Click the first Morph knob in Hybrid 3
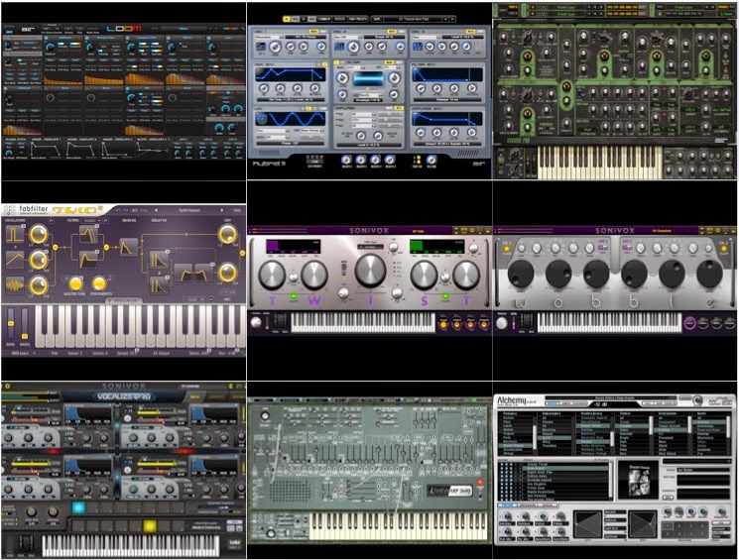739x560 pixels. tap(346, 161)
